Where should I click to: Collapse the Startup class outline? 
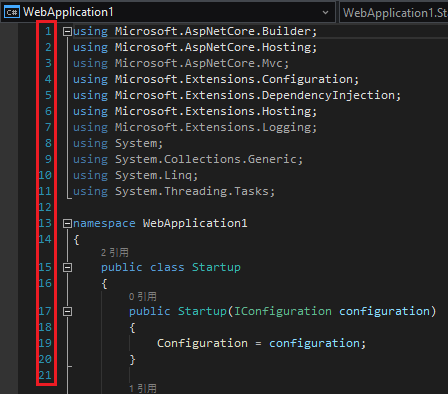67,267
